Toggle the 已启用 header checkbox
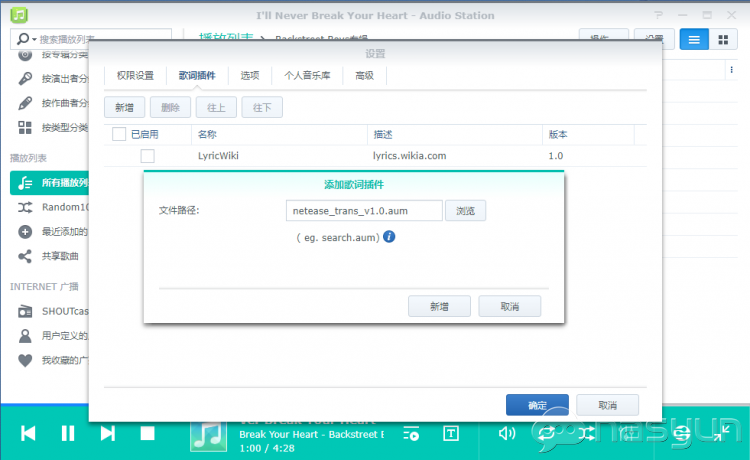The height and width of the screenshot is (460, 750). [119, 134]
